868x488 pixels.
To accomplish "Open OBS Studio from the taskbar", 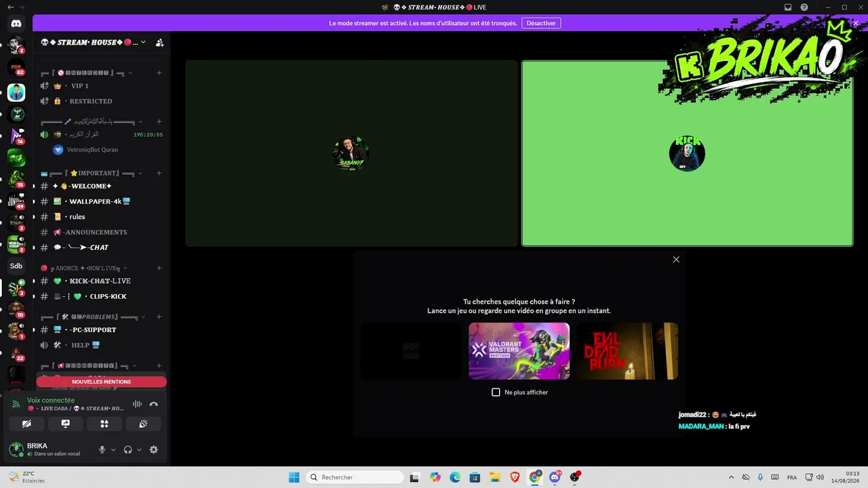I will click(575, 477).
